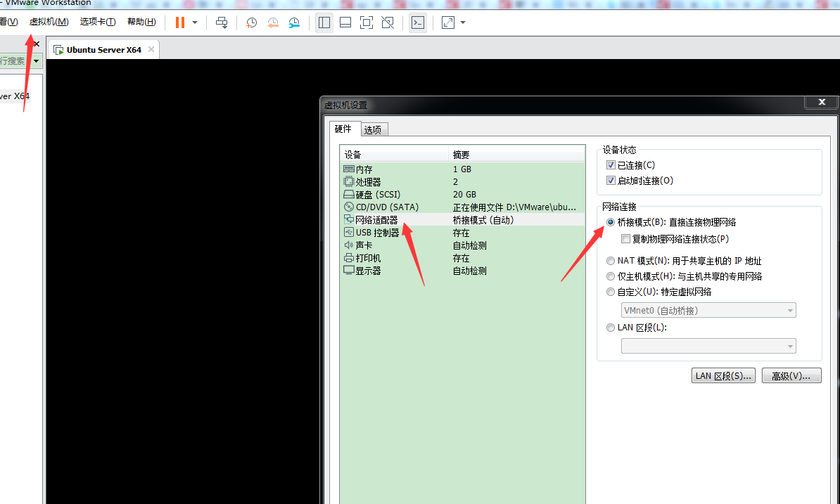Click the LAN 区段(S)... button
The height and width of the screenshot is (504, 840).
pos(723,375)
